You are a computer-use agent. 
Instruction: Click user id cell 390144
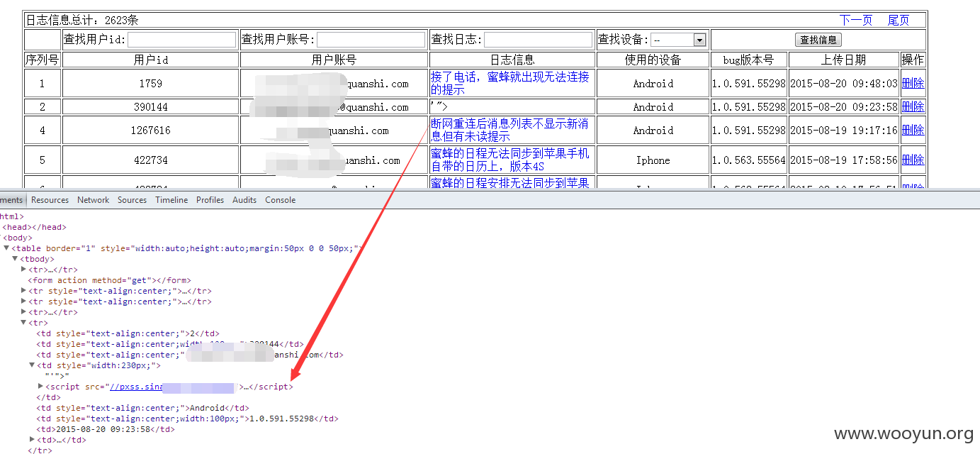pos(150,106)
